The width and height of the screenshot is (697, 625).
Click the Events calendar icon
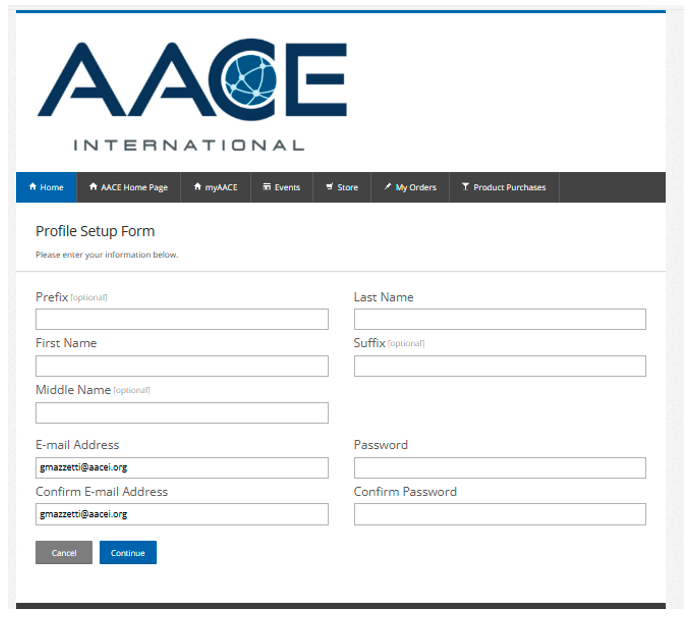coord(267,187)
